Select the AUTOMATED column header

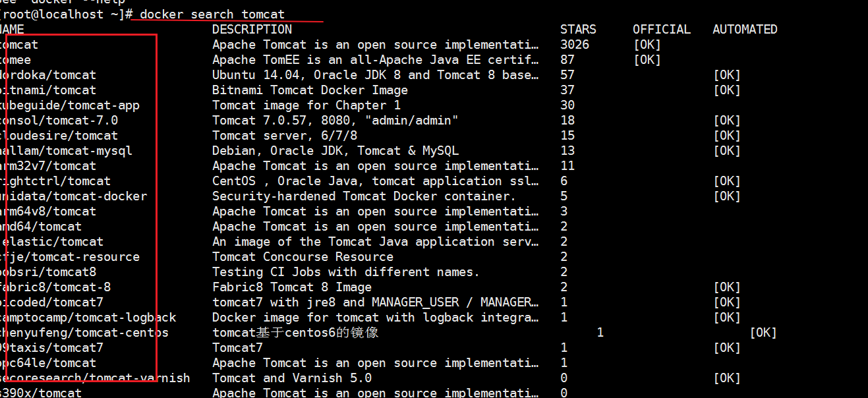745,30
